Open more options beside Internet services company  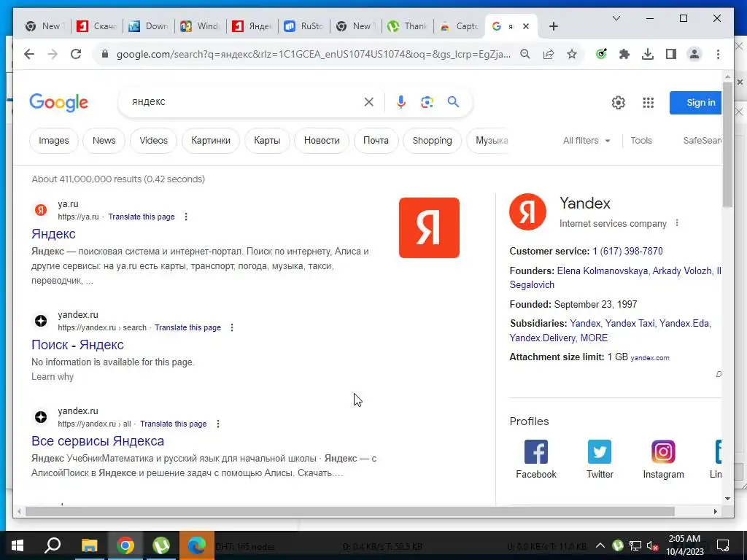pos(676,223)
